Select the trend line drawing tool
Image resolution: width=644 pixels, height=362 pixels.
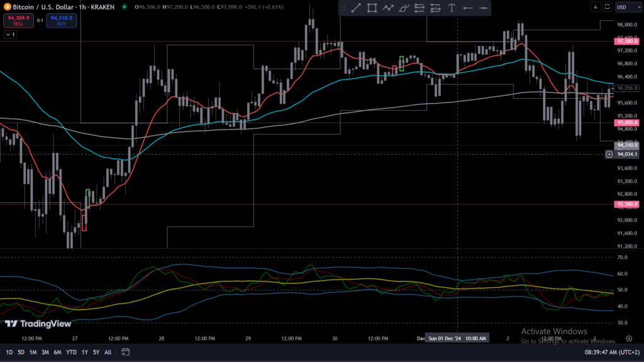click(x=356, y=8)
